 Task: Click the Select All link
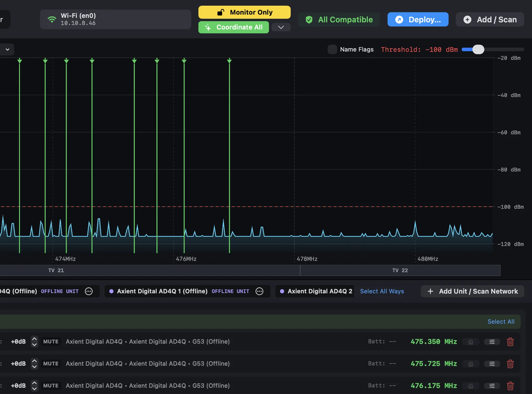pyautogui.click(x=501, y=322)
